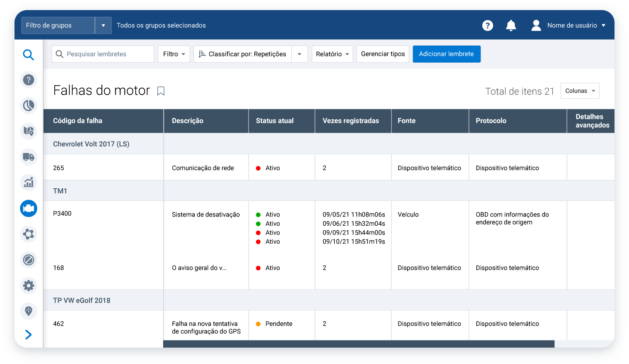Viewport: 629px width, 364px height.
Task: Click fault code P3400
Action: [62, 214]
